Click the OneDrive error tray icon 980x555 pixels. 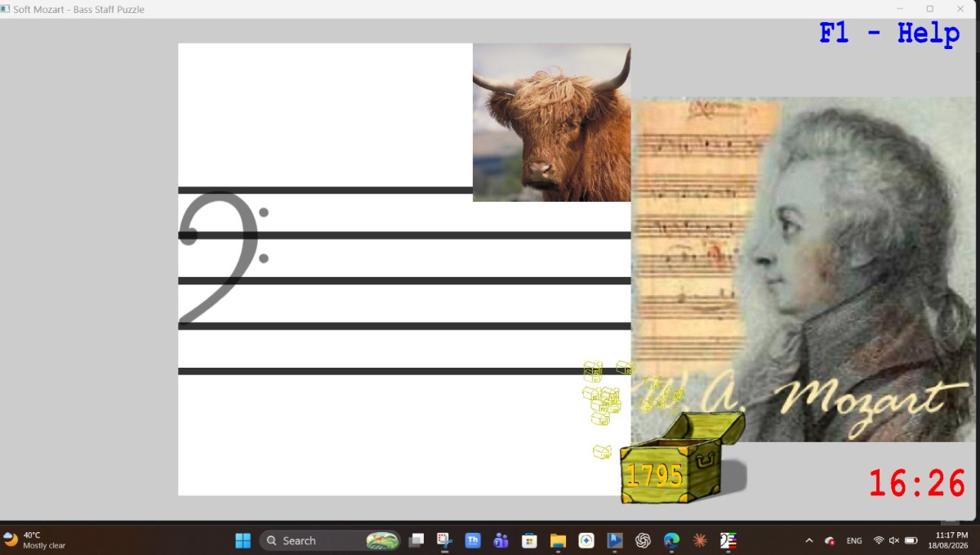pos(830,540)
